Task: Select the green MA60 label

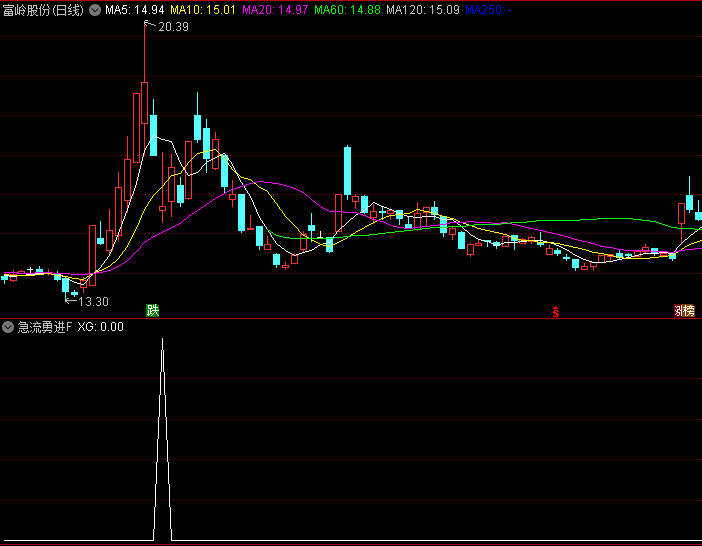Action: 347,10
